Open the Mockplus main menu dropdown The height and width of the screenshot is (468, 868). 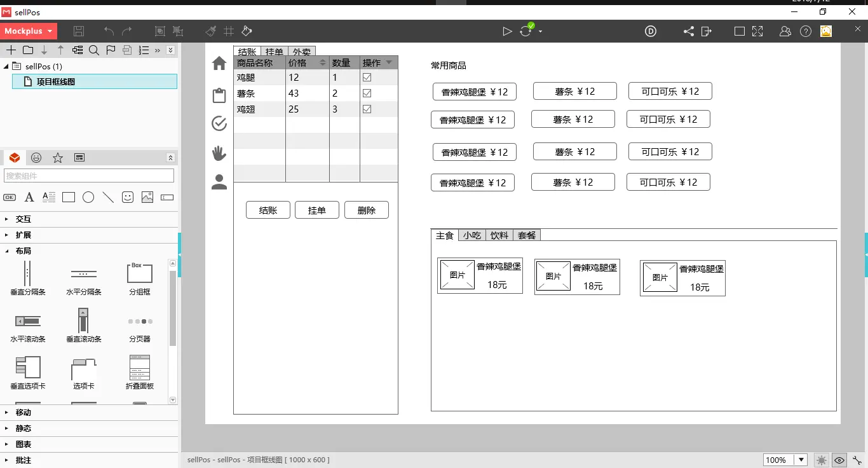29,31
